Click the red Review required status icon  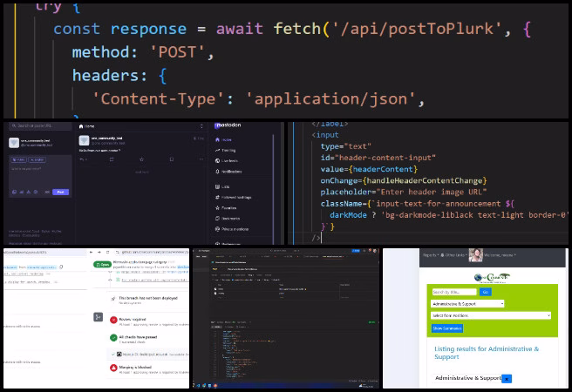pos(113,320)
